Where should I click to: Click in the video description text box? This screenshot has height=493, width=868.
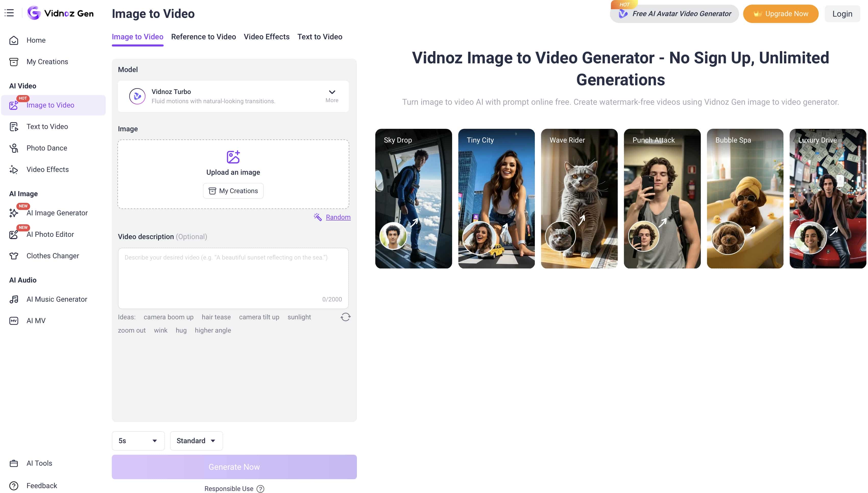tap(233, 278)
